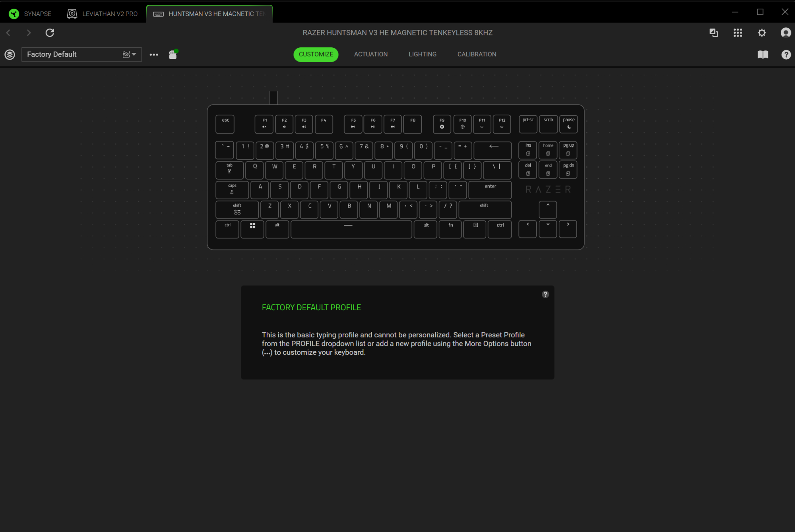
Task: Select the enter key
Action: [x=490, y=190]
